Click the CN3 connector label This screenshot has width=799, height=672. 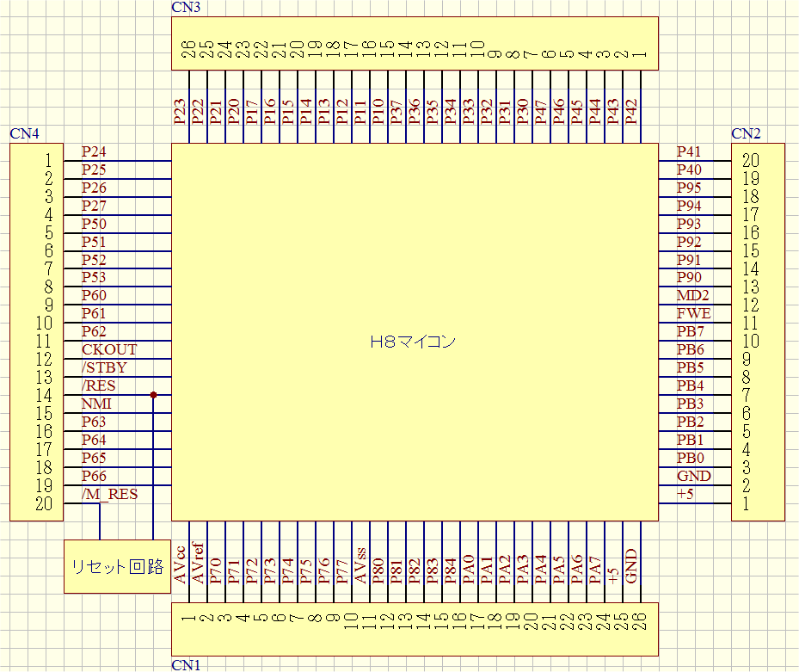point(186,7)
